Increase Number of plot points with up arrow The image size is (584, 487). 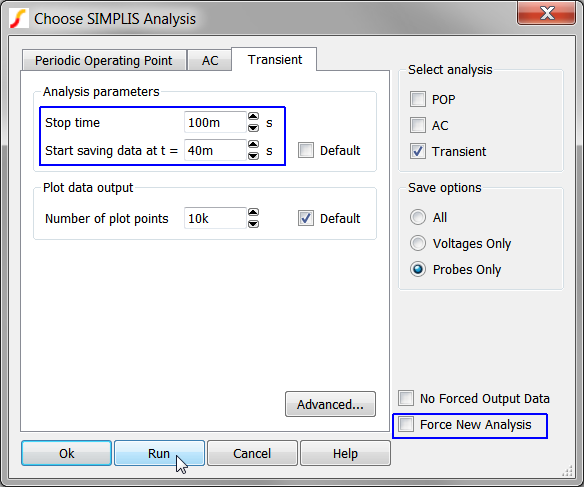(253, 213)
